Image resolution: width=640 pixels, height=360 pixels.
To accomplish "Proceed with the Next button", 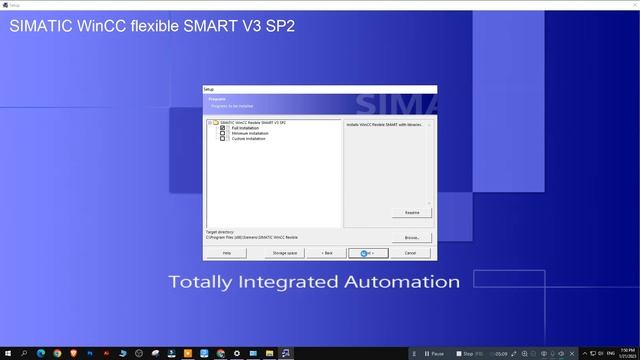I will pyautogui.click(x=368, y=253).
